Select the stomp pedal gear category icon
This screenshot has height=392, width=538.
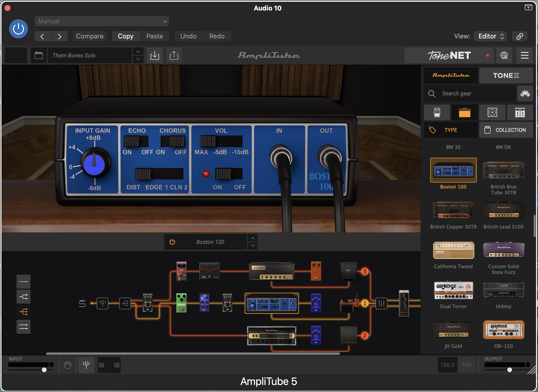point(437,113)
